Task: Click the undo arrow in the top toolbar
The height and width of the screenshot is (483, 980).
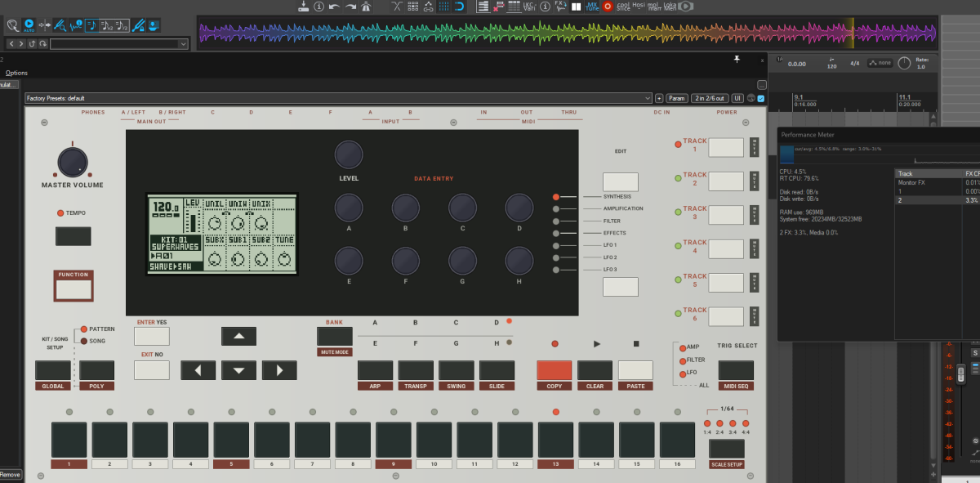Action: coord(335,7)
